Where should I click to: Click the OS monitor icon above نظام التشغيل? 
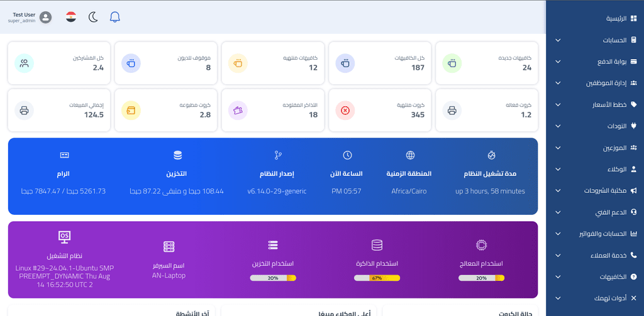click(x=65, y=236)
